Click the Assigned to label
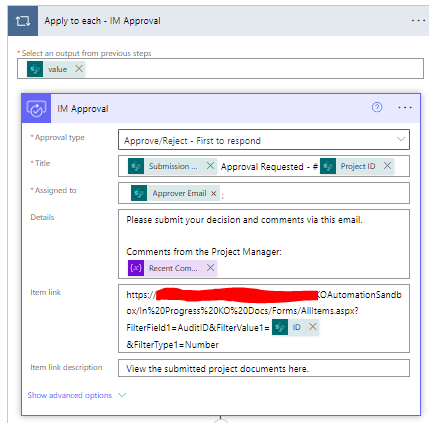The width and height of the screenshot is (429, 423). 56,190
